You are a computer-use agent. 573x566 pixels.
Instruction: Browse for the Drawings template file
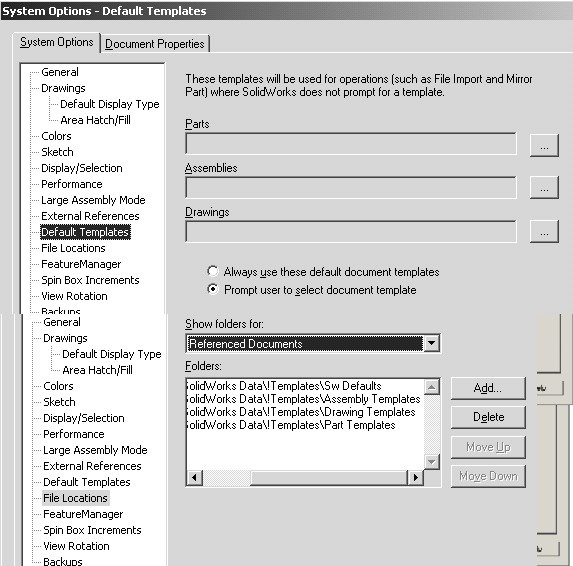click(544, 231)
